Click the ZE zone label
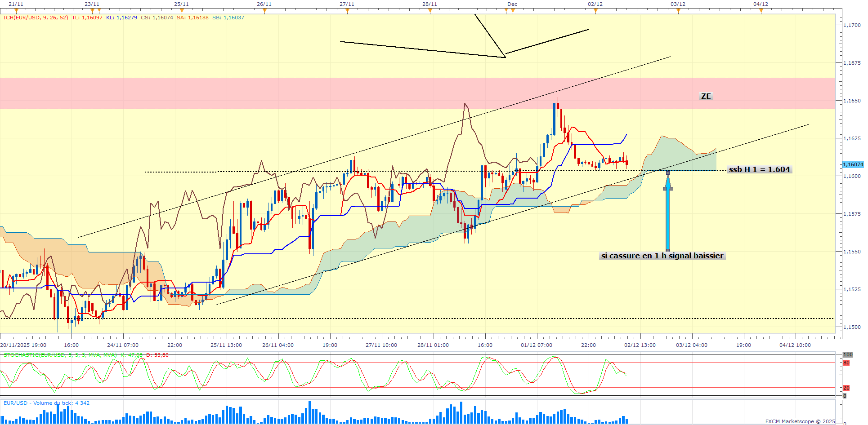868x425 pixels. [706, 96]
